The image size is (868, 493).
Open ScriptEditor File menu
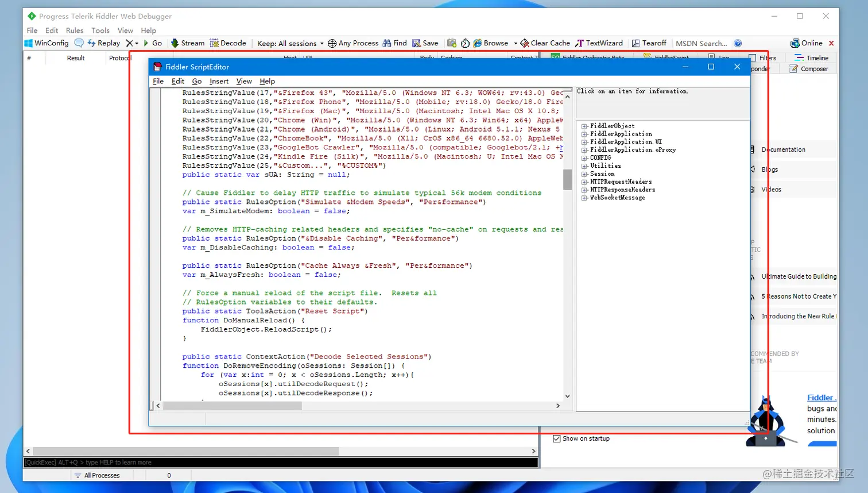click(158, 81)
